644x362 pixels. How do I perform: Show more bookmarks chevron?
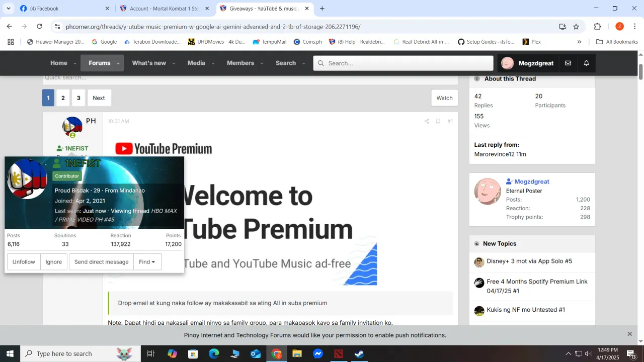pyautogui.click(x=579, y=42)
